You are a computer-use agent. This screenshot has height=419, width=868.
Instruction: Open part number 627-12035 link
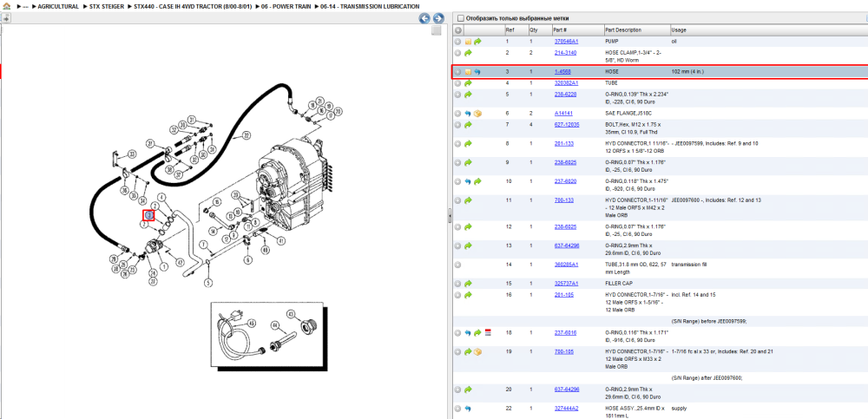pos(567,125)
